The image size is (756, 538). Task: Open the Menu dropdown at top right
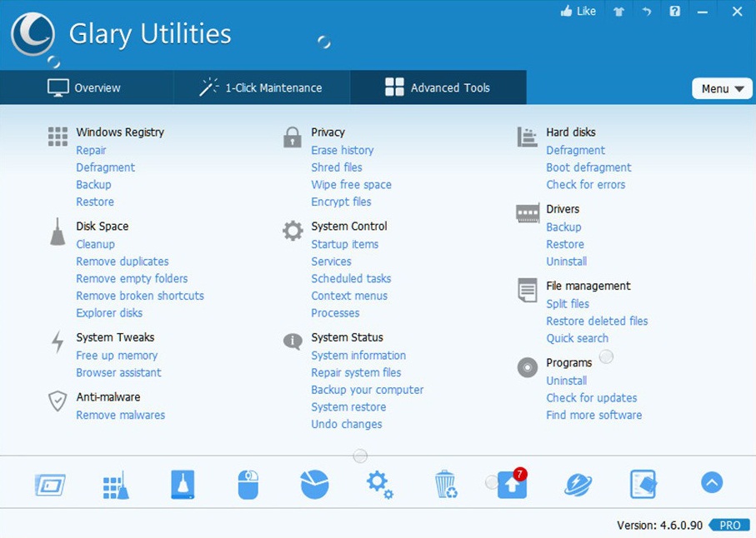720,88
